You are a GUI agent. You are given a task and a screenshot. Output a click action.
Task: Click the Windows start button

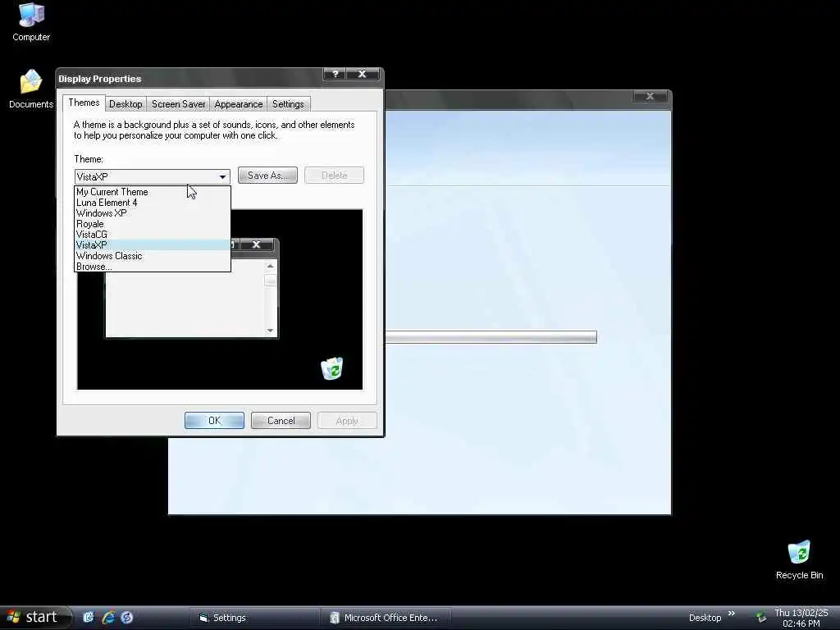tap(35, 617)
